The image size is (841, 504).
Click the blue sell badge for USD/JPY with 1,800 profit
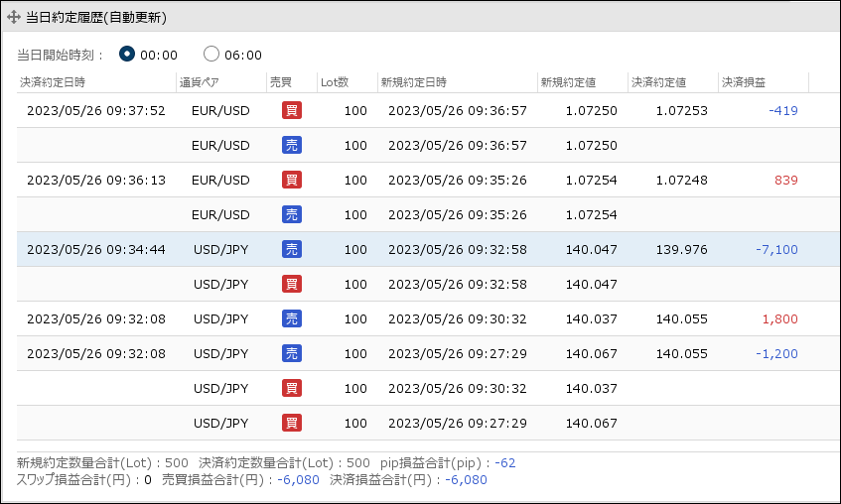[292, 318]
